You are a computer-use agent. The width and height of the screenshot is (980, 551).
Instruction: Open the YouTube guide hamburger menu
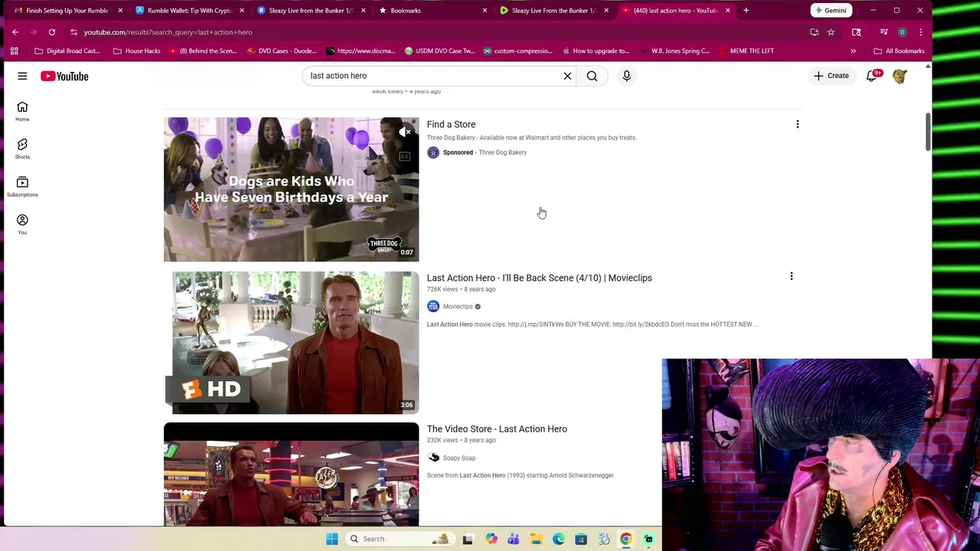click(22, 76)
